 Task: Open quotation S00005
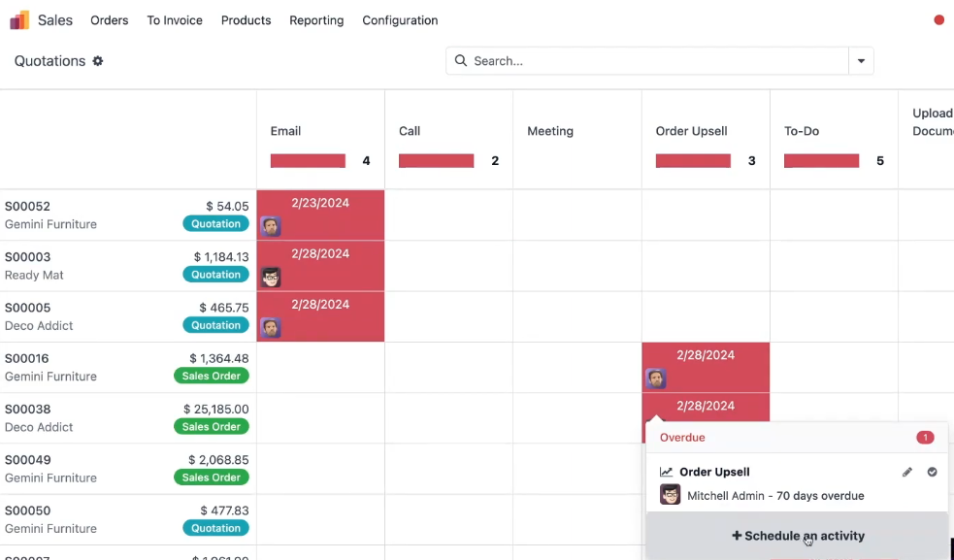pos(27,308)
